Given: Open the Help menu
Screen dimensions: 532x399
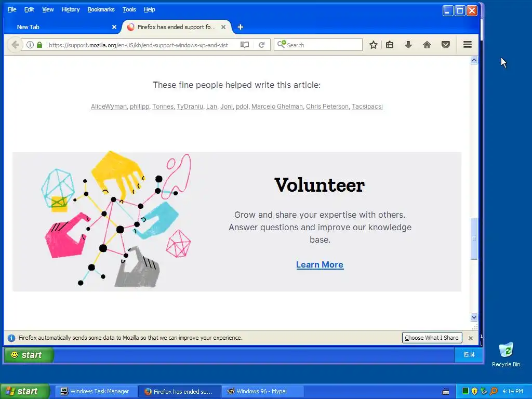Looking at the screenshot, I should (149, 9).
